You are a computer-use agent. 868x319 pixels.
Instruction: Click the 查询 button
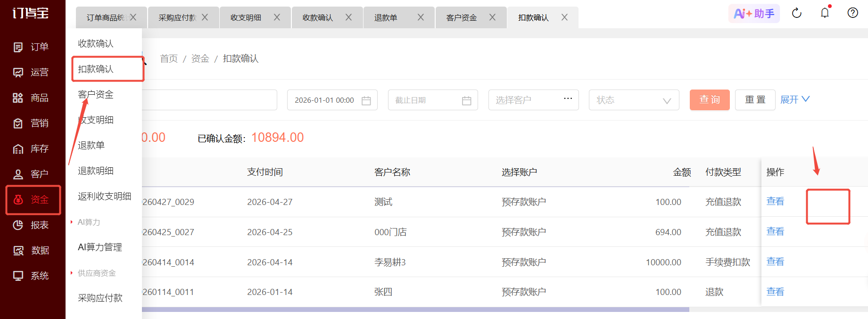[710, 100]
